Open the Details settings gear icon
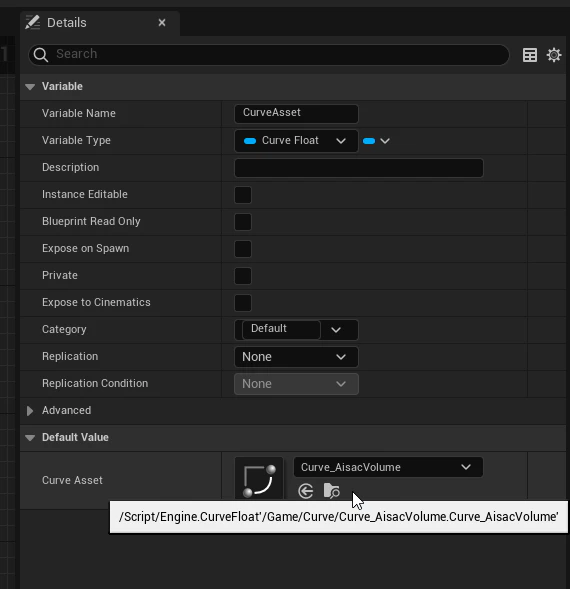Screen dimensions: 570x589 point(554,55)
